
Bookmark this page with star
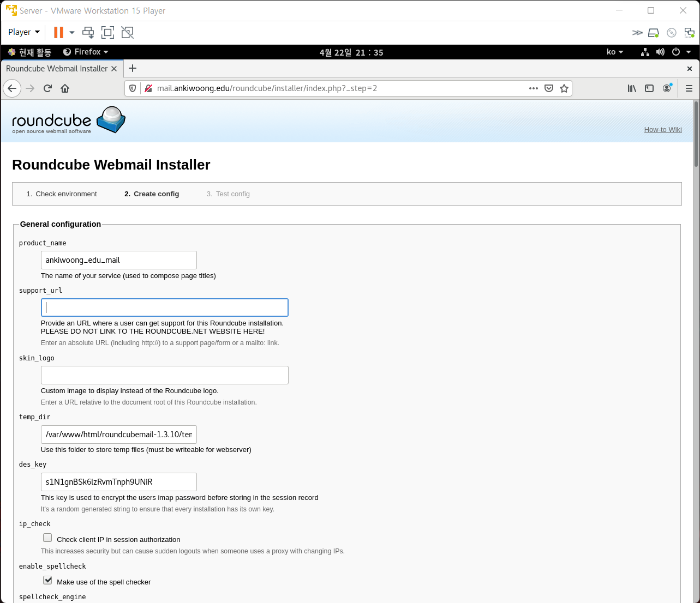pos(564,88)
